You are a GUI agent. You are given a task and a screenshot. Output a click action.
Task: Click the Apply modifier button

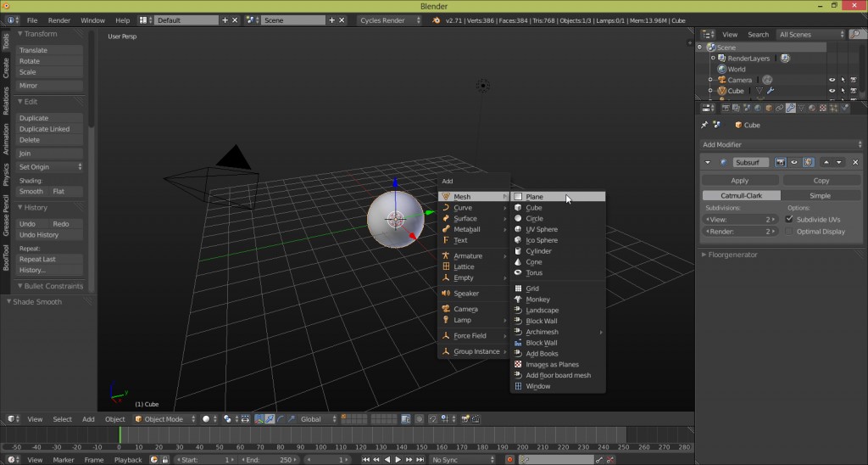pyautogui.click(x=739, y=181)
